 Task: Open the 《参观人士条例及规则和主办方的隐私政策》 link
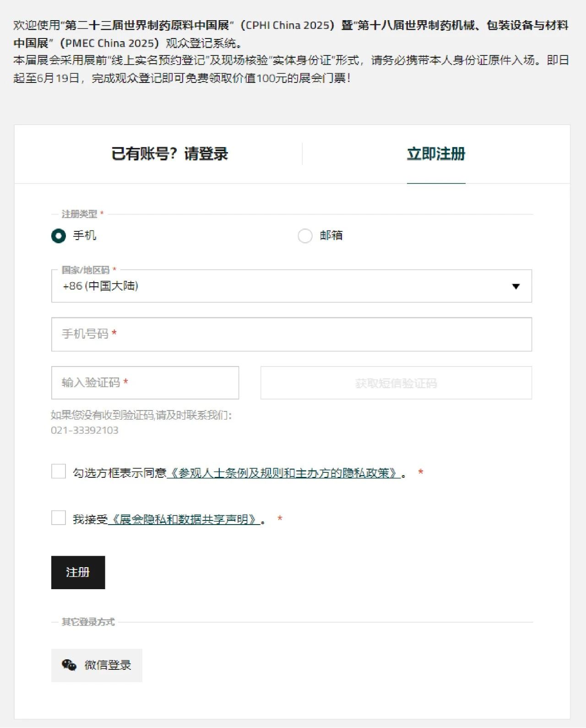[x=284, y=473]
